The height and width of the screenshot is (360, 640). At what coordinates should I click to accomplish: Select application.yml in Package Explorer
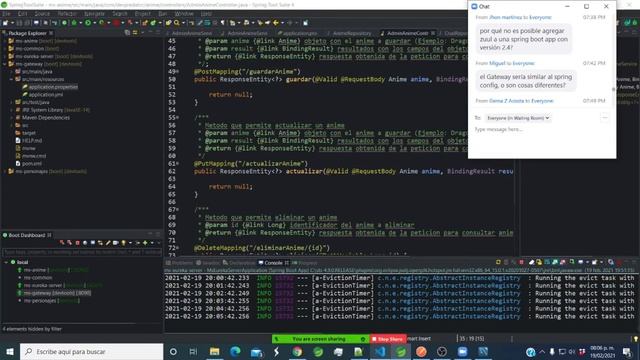pos(45,94)
